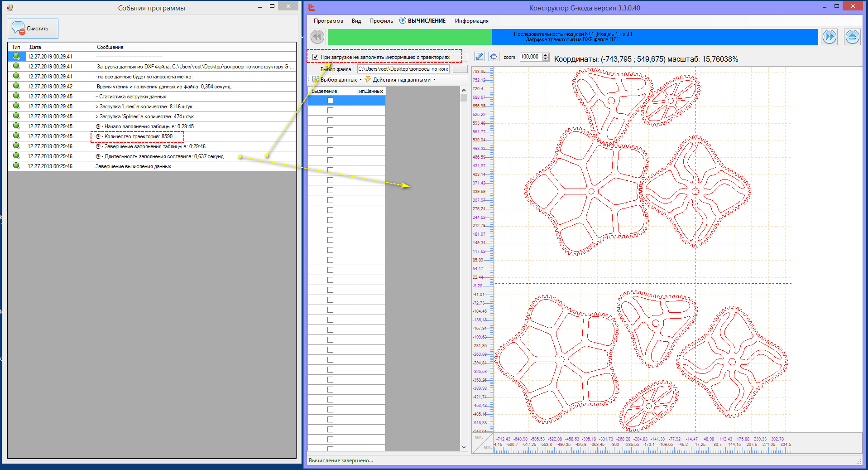Open the Профиль menu
This screenshot has height=470, width=868.
381,21
